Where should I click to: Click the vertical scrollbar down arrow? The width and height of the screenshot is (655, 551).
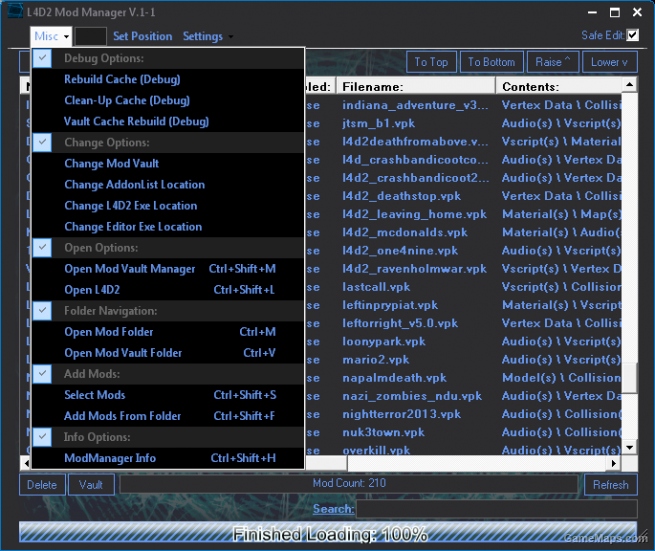629,447
